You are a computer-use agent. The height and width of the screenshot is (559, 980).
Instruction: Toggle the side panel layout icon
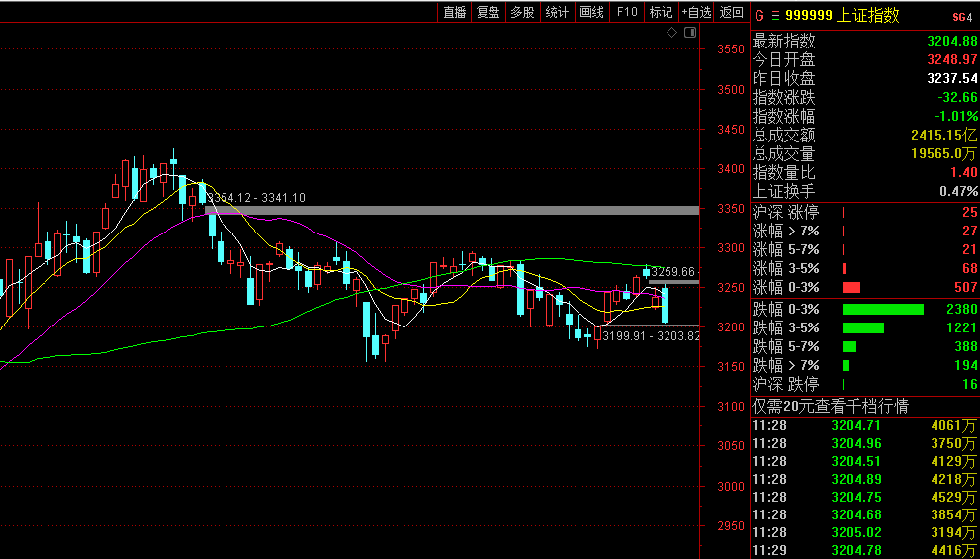point(690,33)
